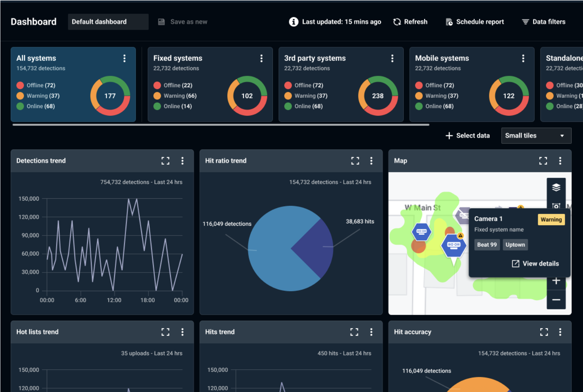
Task: Click the green Online (68) swatch in Mobile systems
Action: click(419, 106)
